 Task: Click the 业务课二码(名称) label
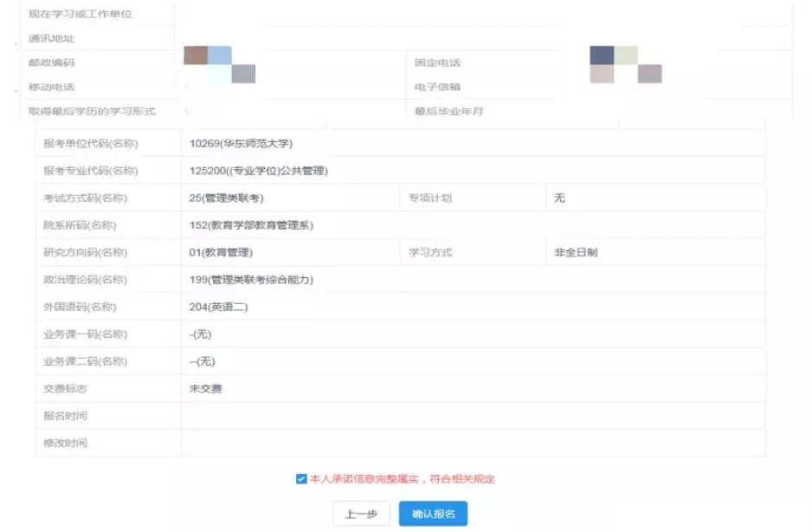85,361
